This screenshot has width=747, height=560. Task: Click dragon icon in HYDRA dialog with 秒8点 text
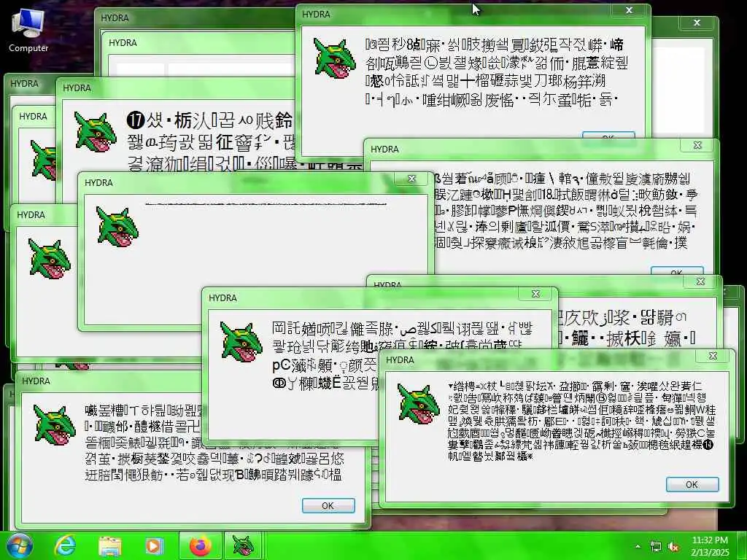[x=334, y=59]
